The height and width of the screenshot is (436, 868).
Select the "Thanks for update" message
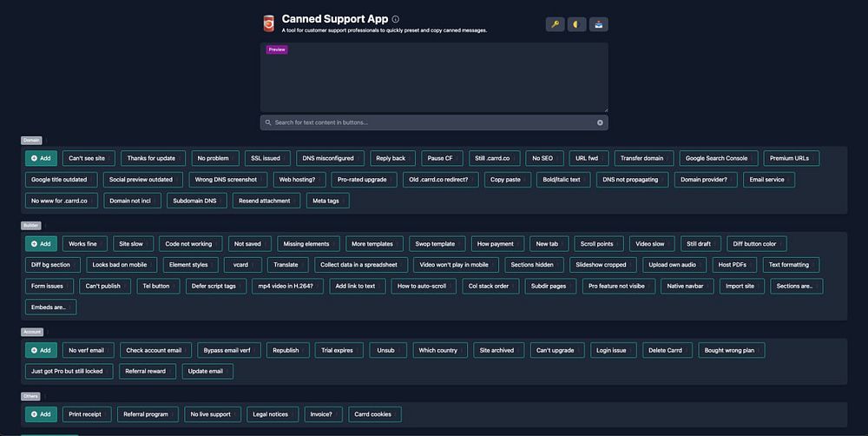coord(154,158)
